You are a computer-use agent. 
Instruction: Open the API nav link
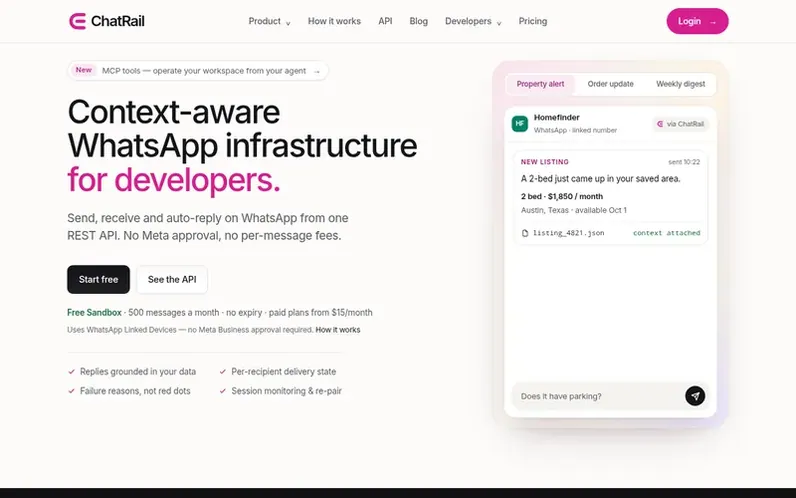(x=385, y=21)
